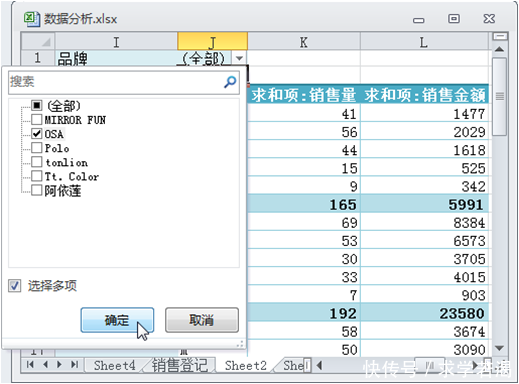
Task: Select column L header
Action: [x=424, y=42]
